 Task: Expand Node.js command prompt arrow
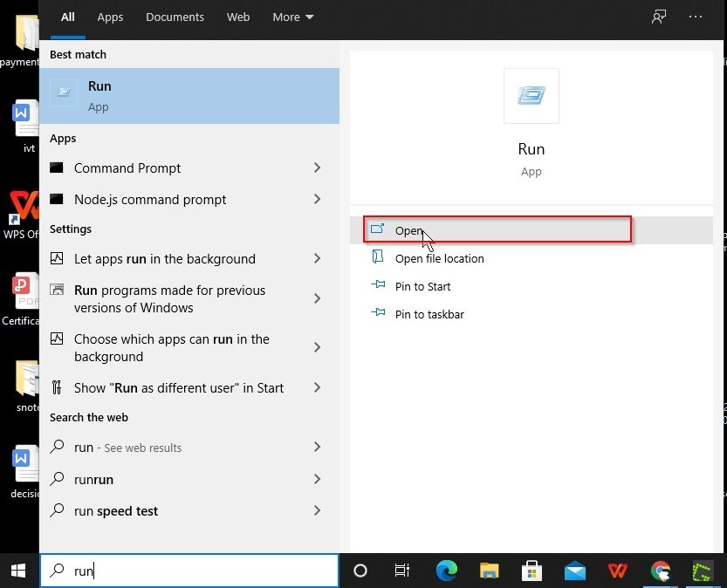pos(317,199)
